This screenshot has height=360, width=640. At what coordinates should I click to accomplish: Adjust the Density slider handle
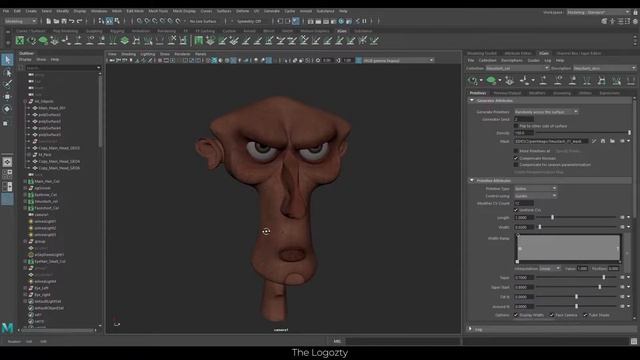[x=629, y=133]
